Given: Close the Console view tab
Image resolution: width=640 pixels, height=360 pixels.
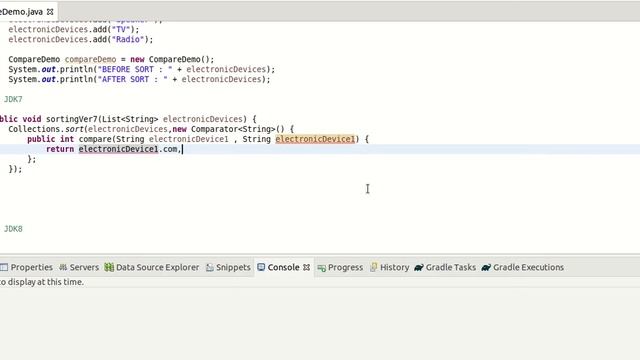Looking at the screenshot, I should [x=307, y=267].
